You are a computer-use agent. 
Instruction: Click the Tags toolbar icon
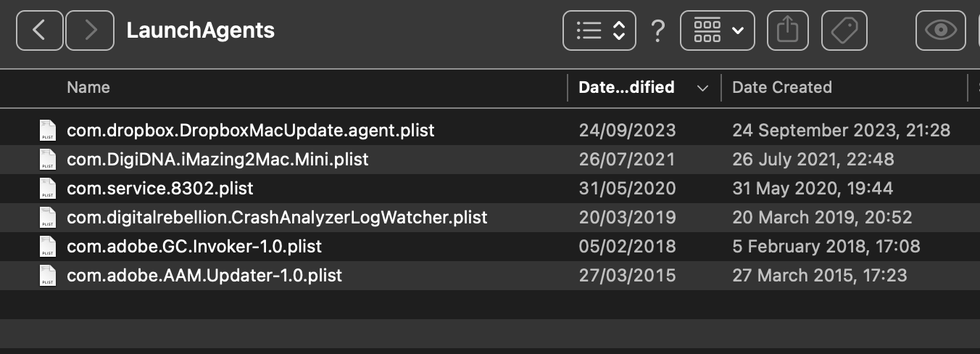point(844,30)
